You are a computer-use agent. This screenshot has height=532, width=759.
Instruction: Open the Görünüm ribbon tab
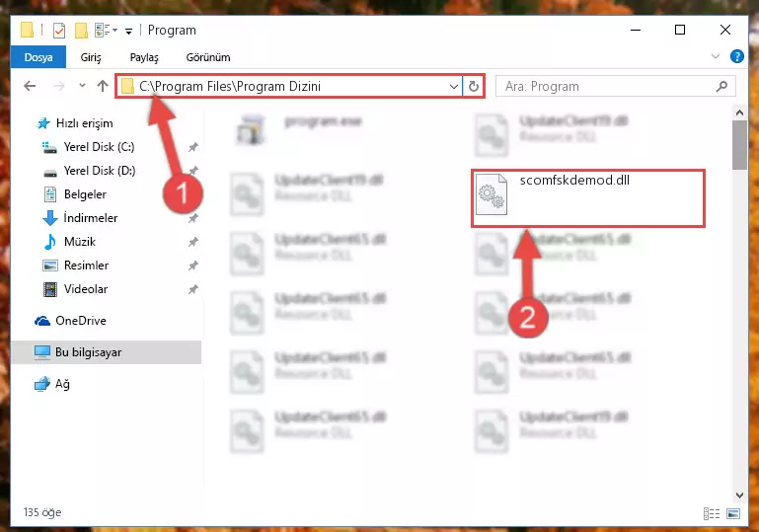point(208,57)
